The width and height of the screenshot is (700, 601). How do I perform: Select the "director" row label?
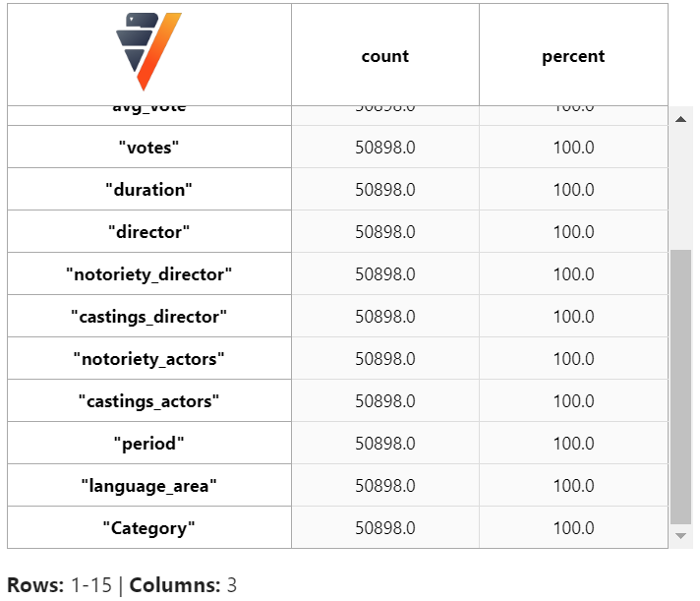point(148,232)
